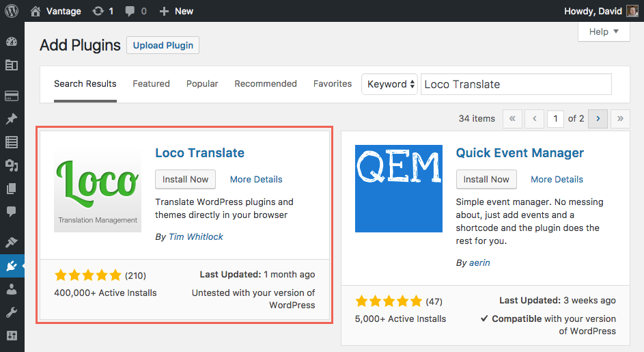Screen dimensions: 644x352
Task: Open the Media icon in sidebar
Action: pos(12,165)
